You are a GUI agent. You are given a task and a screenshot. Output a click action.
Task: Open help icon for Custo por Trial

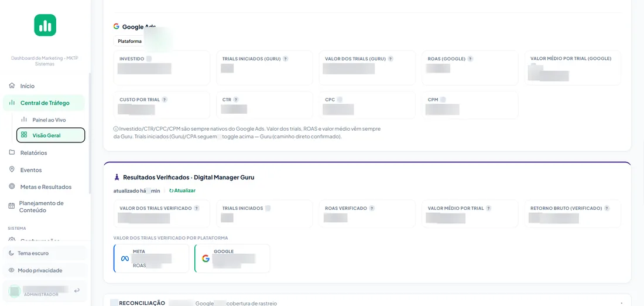[165, 100]
